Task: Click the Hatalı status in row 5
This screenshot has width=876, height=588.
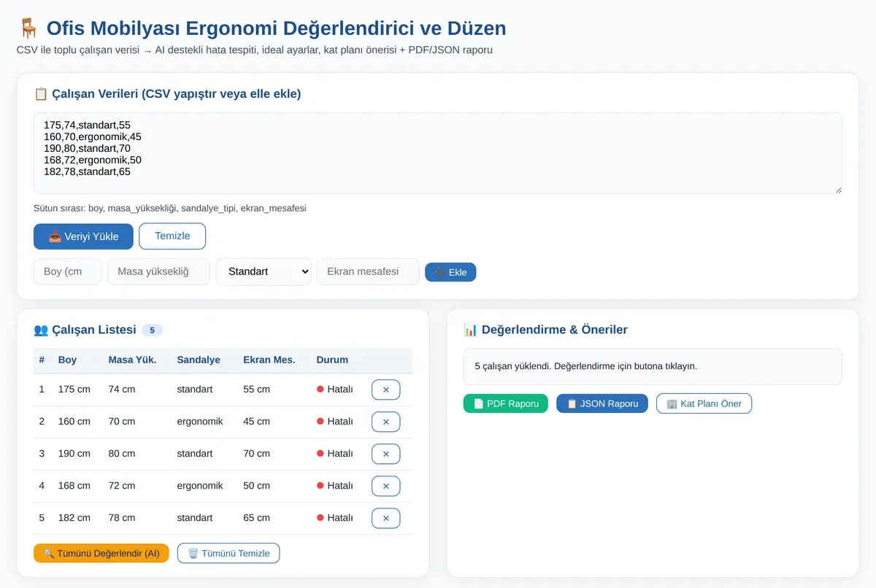Action: [335, 518]
